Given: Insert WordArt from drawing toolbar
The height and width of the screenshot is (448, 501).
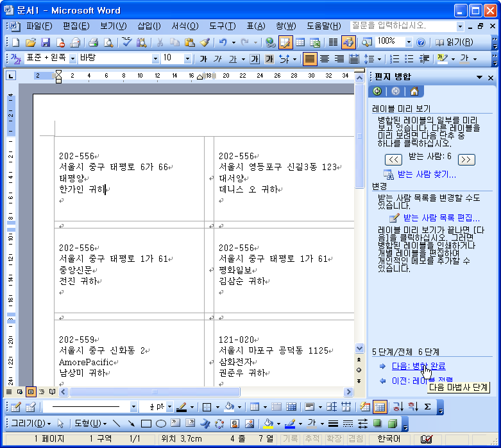Looking at the screenshot, I should coord(205,424).
